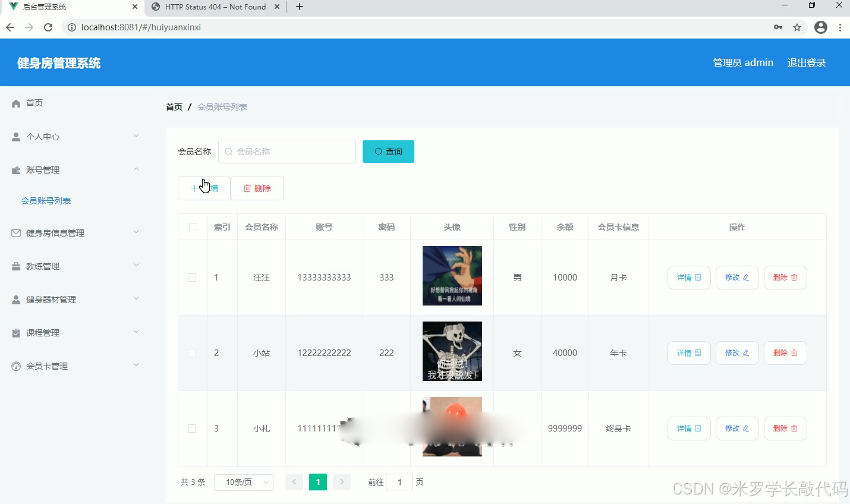The height and width of the screenshot is (504, 850).
Task: Click page 1 in the pagination control
Action: (317, 482)
